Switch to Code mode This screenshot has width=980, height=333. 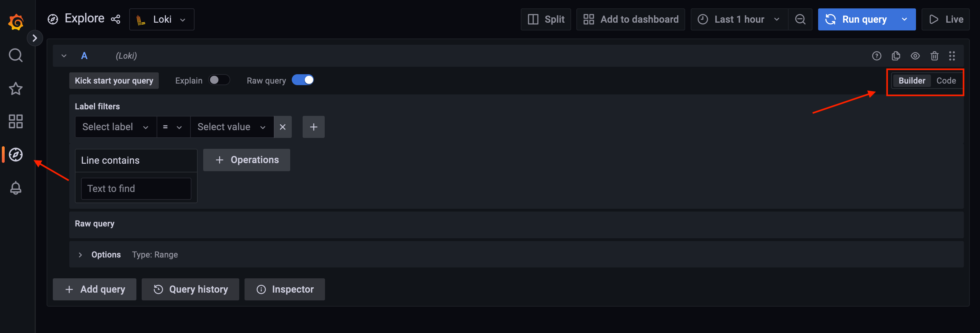(946, 80)
